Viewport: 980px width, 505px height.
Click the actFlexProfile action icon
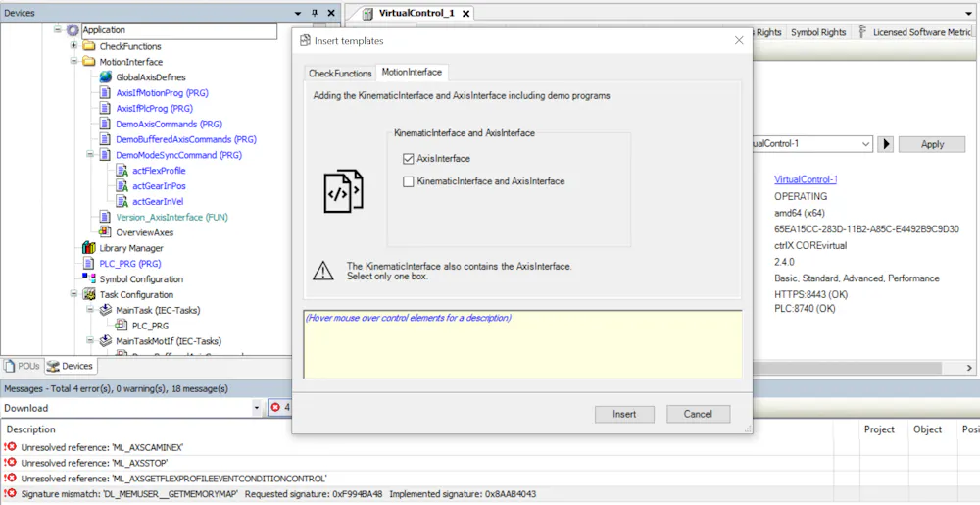pos(122,171)
